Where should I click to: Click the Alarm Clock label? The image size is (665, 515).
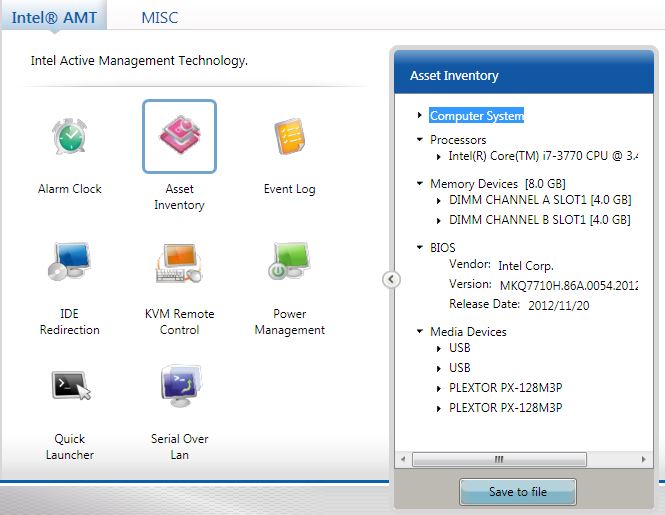click(x=70, y=189)
